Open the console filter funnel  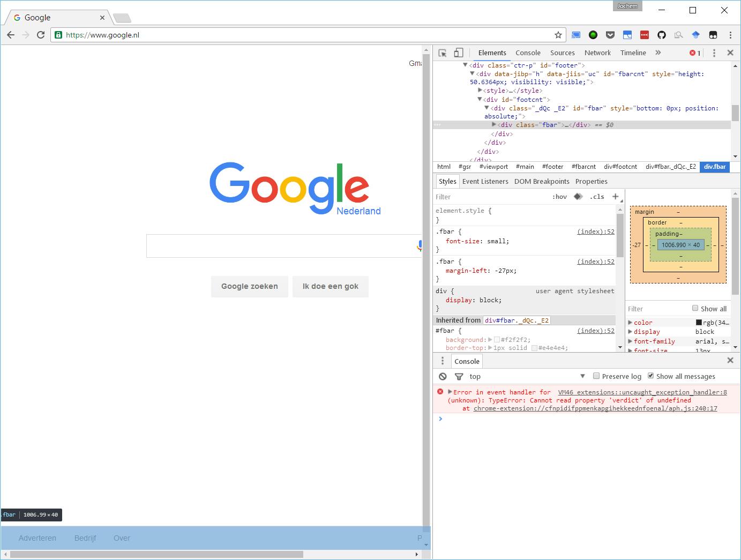pyautogui.click(x=459, y=376)
